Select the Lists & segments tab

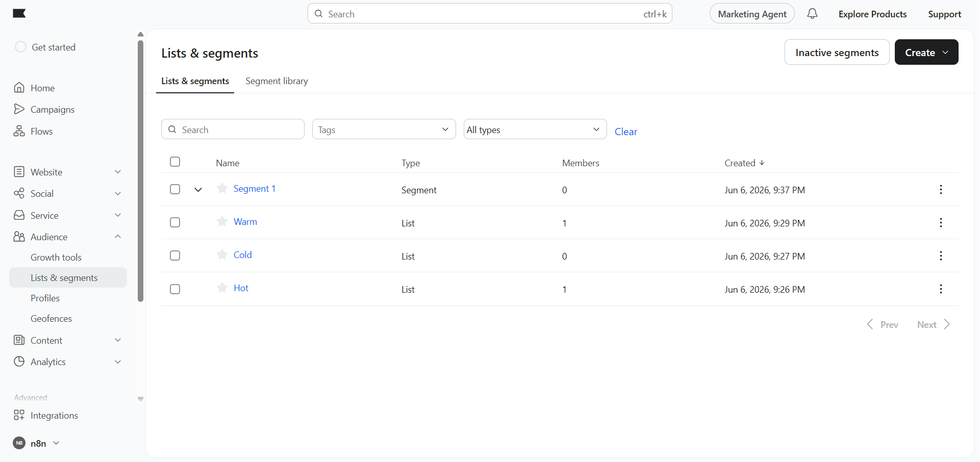click(195, 81)
